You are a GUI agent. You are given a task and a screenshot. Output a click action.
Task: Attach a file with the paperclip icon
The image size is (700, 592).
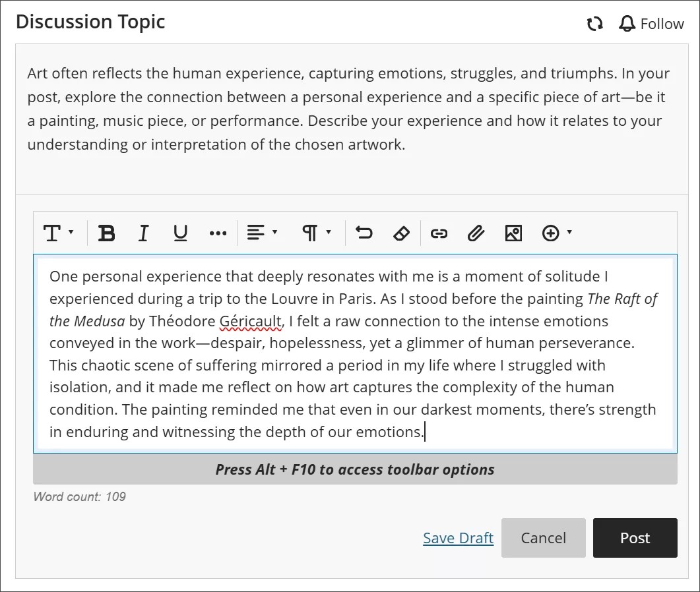476,233
